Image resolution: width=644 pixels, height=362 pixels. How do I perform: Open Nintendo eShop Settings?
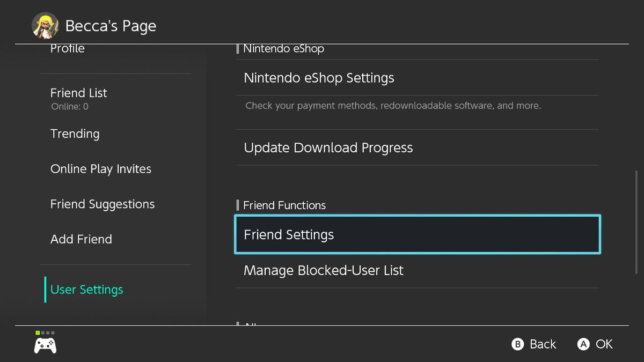319,78
